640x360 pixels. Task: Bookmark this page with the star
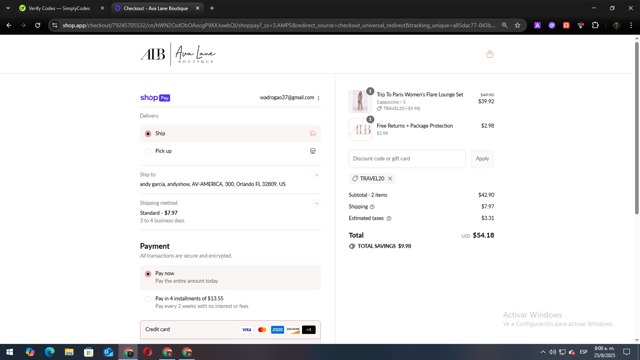coord(518,25)
